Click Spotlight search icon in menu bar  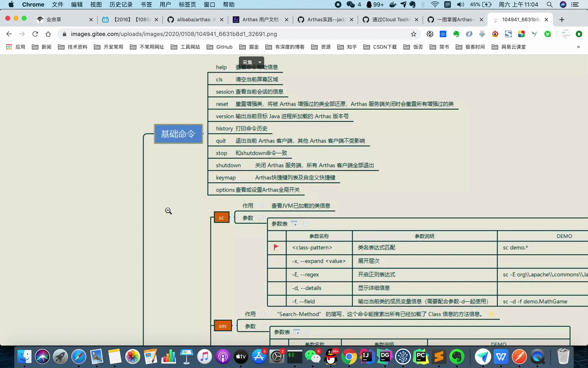[x=550, y=5]
